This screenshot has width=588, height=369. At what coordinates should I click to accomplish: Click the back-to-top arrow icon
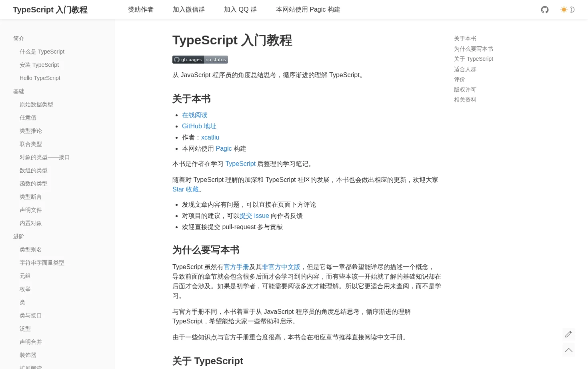[x=568, y=350]
